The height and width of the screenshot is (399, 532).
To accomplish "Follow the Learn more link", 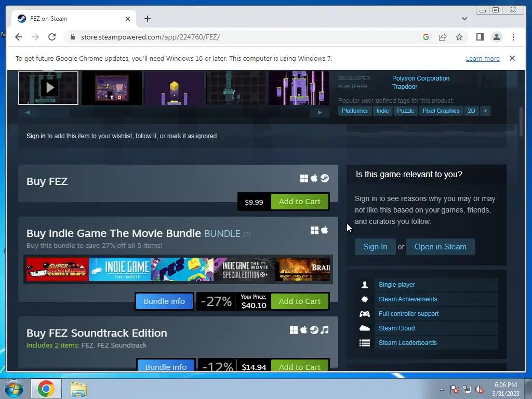I will 483,58.
